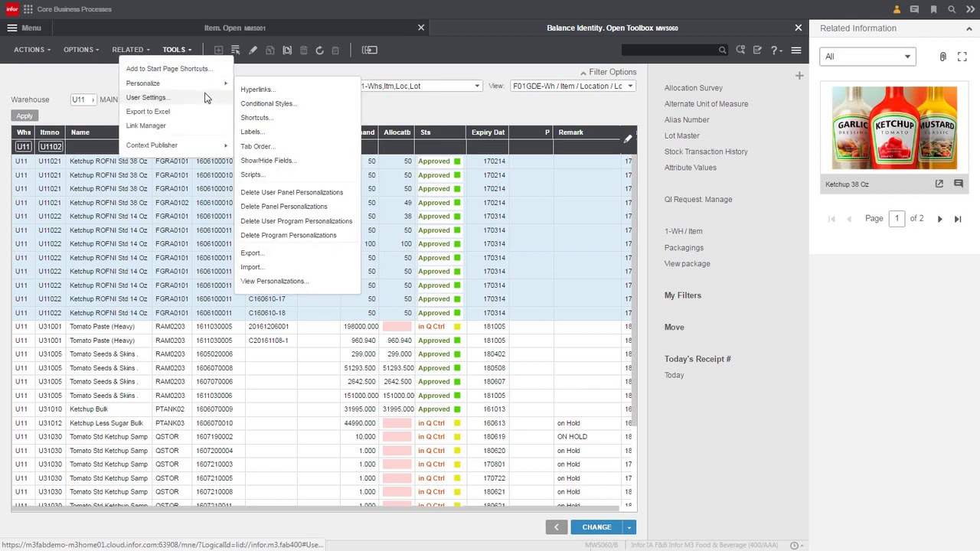The height and width of the screenshot is (551, 980).
Task: Select Export to Excel from Tools menu
Action: (148, 112)
